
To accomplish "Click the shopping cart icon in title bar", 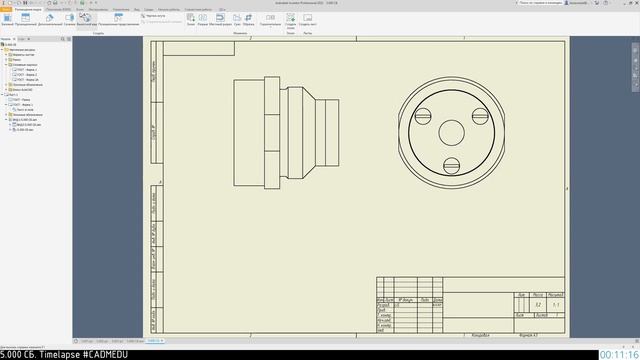I will click(x=597, y=2).
